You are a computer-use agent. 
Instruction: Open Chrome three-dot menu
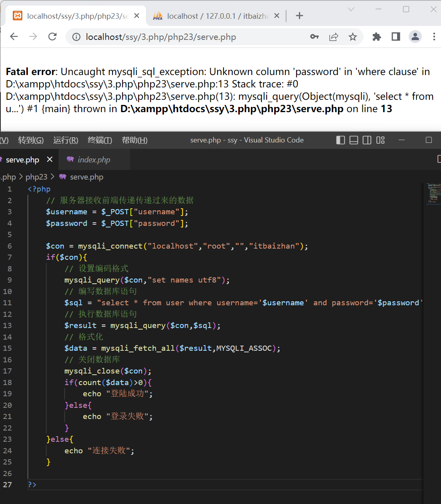coord(434,37)
